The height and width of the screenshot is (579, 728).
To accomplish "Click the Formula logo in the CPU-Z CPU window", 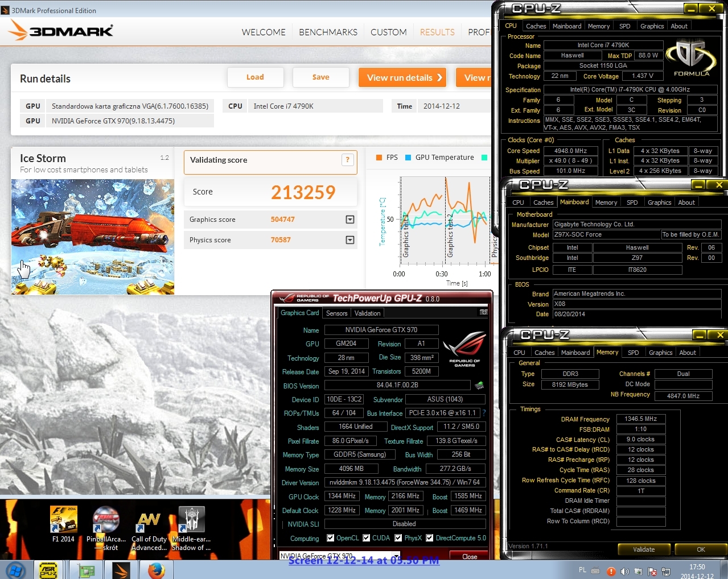I will (x=691, y=59).
